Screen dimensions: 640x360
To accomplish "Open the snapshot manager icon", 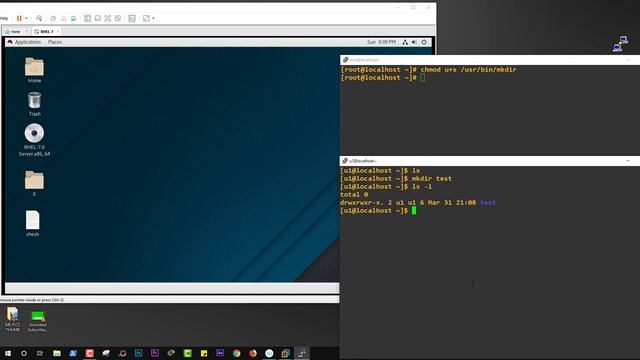I will pos(73,18).
